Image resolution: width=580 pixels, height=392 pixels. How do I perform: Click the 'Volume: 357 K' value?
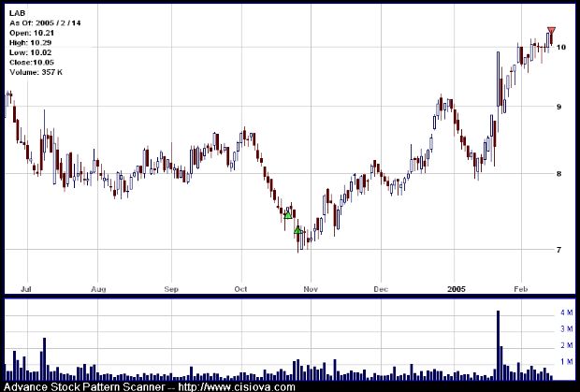[x=36, y=72]
